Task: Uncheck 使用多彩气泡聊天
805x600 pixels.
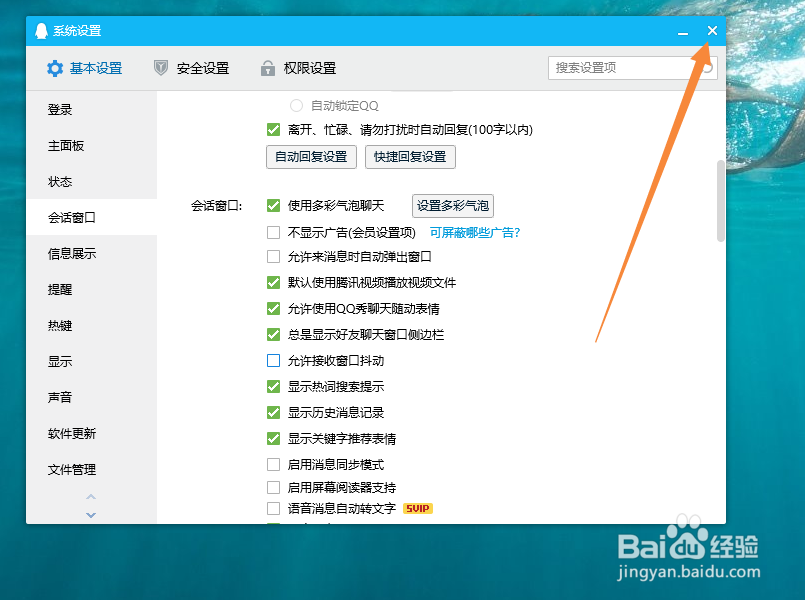Action: click(274, 206)
